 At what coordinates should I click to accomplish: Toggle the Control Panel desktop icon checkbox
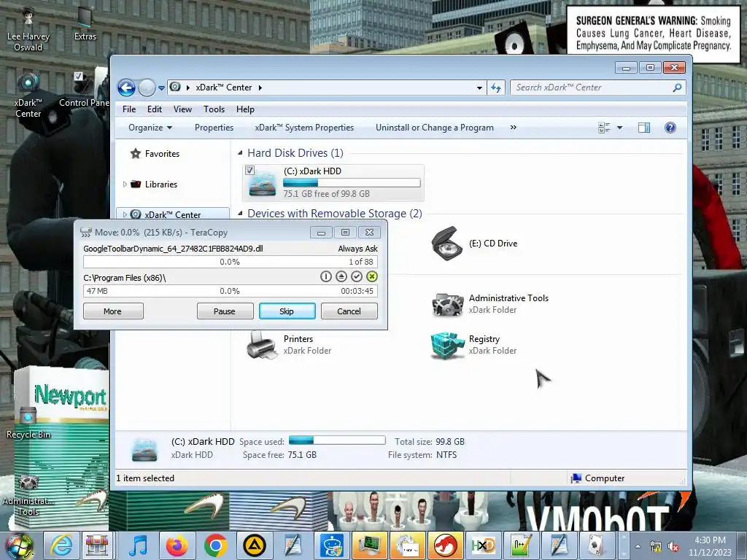pos(79,76)
